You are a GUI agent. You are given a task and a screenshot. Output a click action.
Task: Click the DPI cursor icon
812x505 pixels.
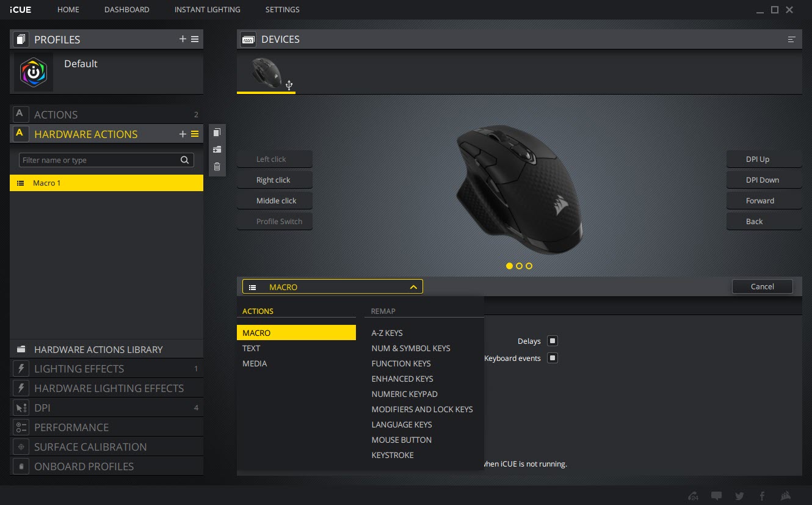point(21,408)
